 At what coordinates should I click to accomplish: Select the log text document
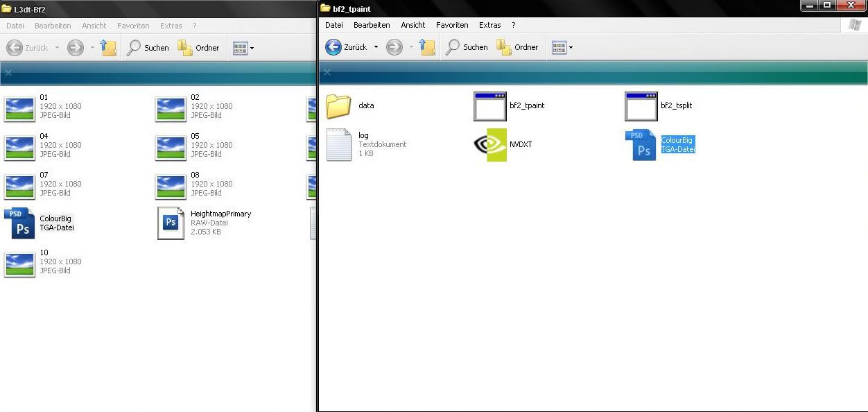[339, 144]
